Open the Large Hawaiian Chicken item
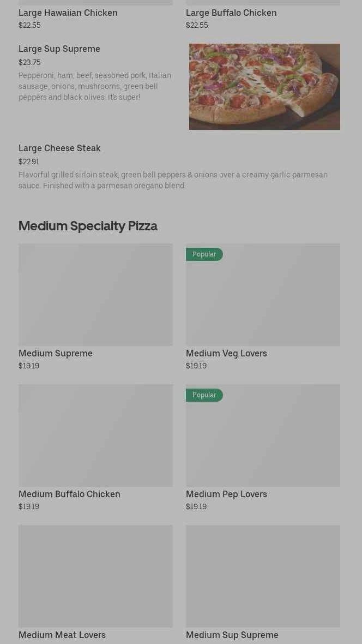362x644 pixels. pyautogui.click(x=68, y=13)
